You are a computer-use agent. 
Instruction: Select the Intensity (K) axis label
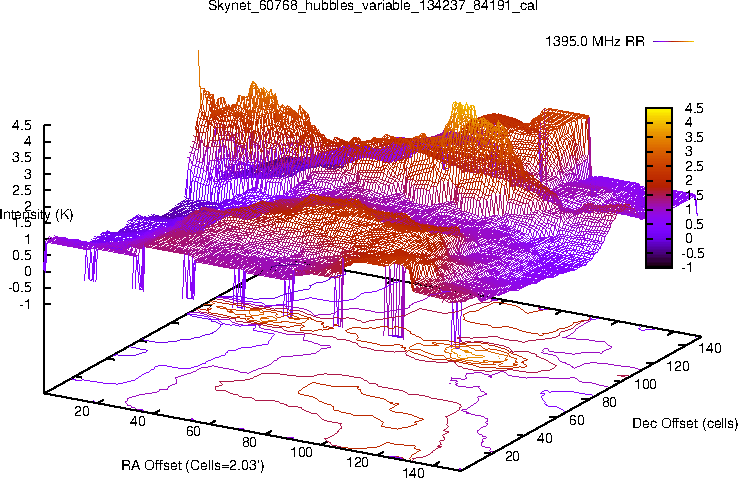tap(37, 215)
